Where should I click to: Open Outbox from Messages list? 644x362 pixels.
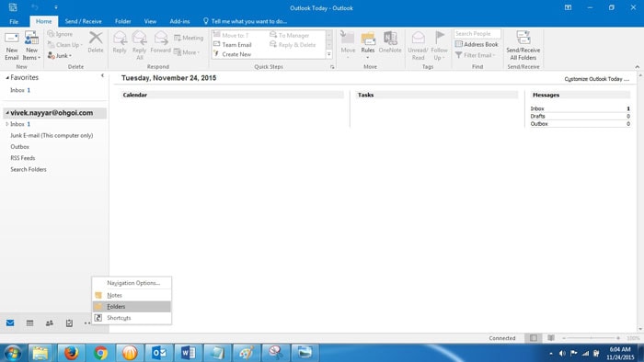(539, 123)
